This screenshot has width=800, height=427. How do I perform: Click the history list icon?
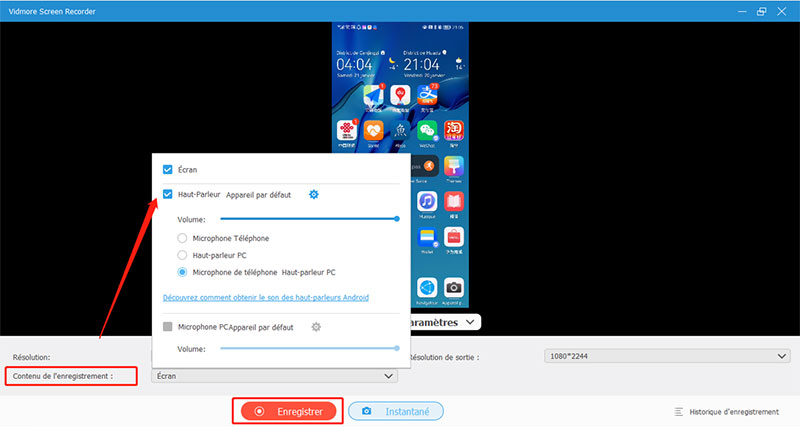679,411
